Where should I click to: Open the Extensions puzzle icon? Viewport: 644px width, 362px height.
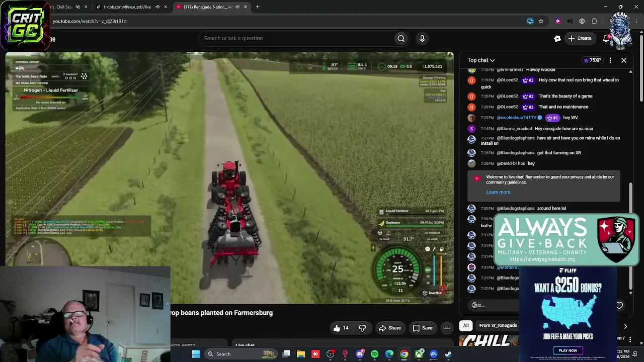(594, 21)
